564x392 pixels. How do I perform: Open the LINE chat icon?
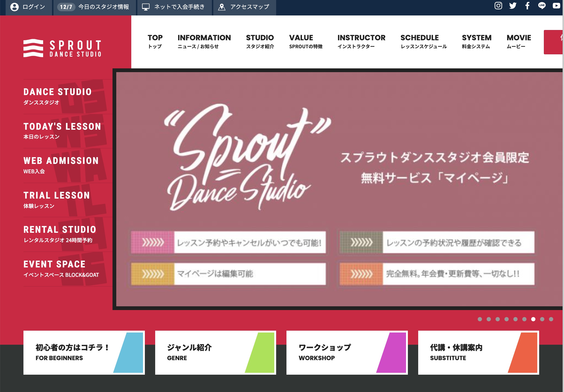[542, 6]
